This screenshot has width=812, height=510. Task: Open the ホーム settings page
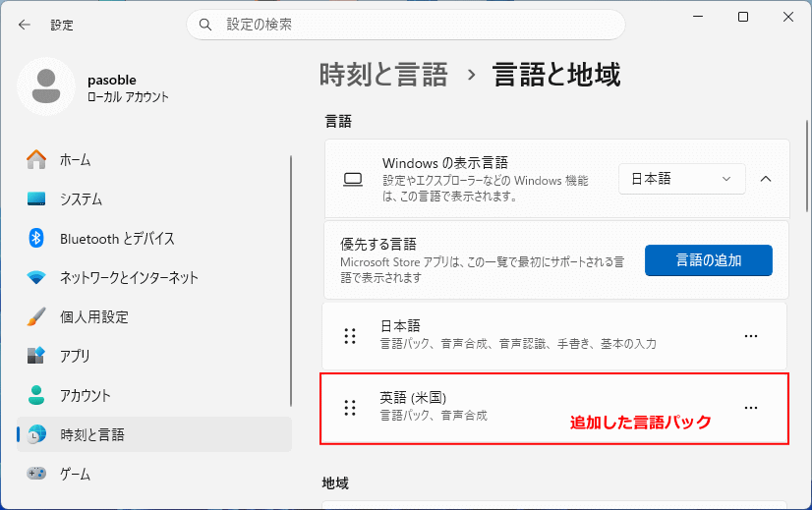[154, 159]
